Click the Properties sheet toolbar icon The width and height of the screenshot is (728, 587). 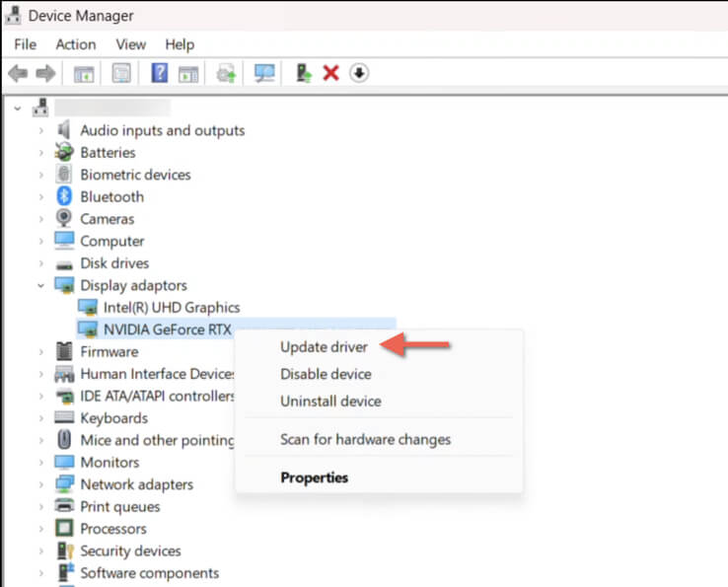[121, 73]
